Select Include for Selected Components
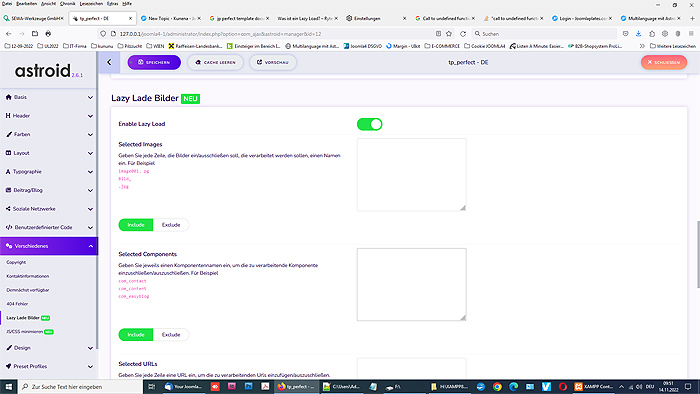This screenshot has height=394, width=700. click(136, 335)
